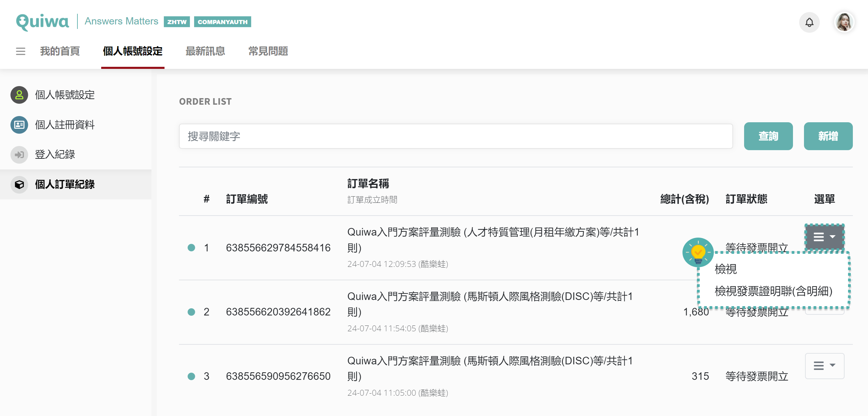
Task: Click 等待發票開立 status of order 3
Action: (x=757, y=376)
